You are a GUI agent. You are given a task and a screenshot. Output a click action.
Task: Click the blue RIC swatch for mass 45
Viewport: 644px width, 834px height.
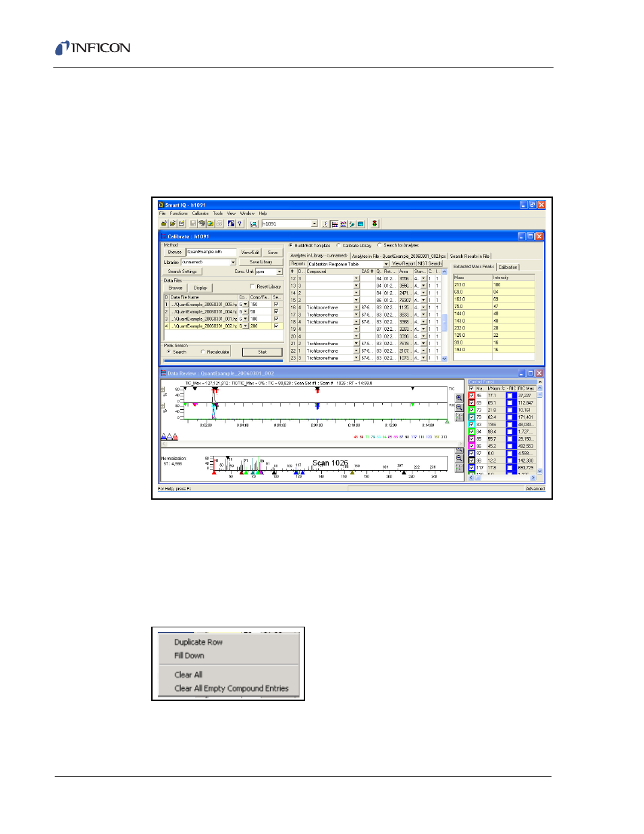(512, 396)
